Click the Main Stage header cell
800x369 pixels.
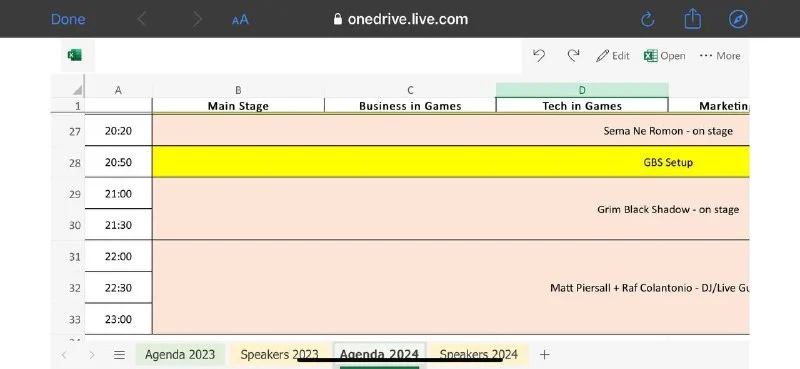[238, 106]
